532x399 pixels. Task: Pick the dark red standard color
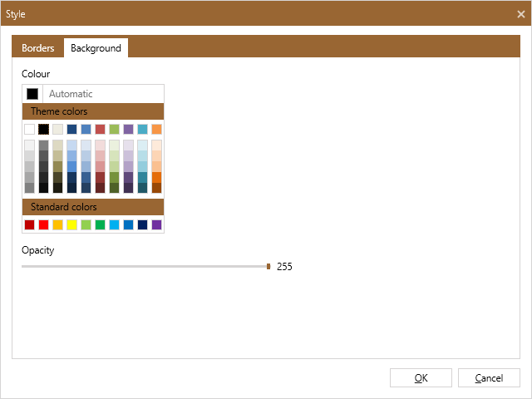(x=30, y=224)
